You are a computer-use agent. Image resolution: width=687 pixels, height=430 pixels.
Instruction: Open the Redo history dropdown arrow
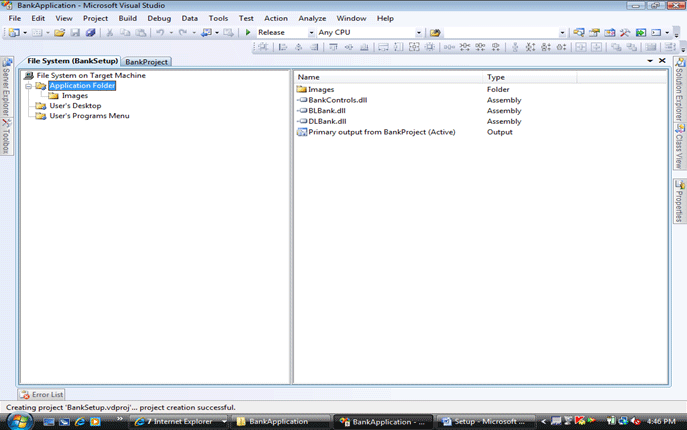pyautogui.click(x=194, y=33)
